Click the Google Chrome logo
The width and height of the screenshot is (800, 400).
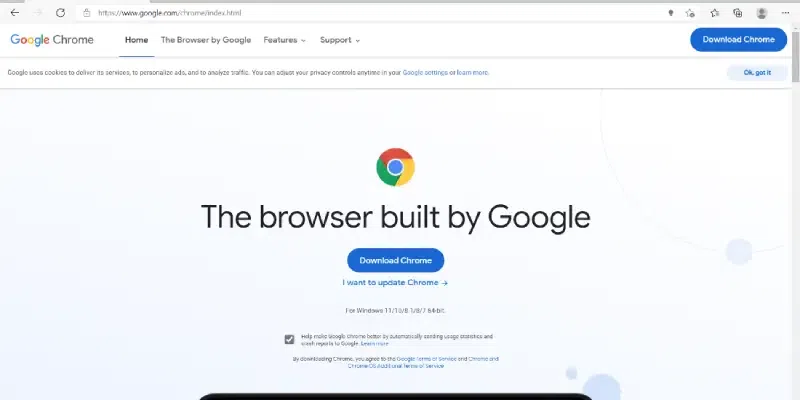click(52, 40)
